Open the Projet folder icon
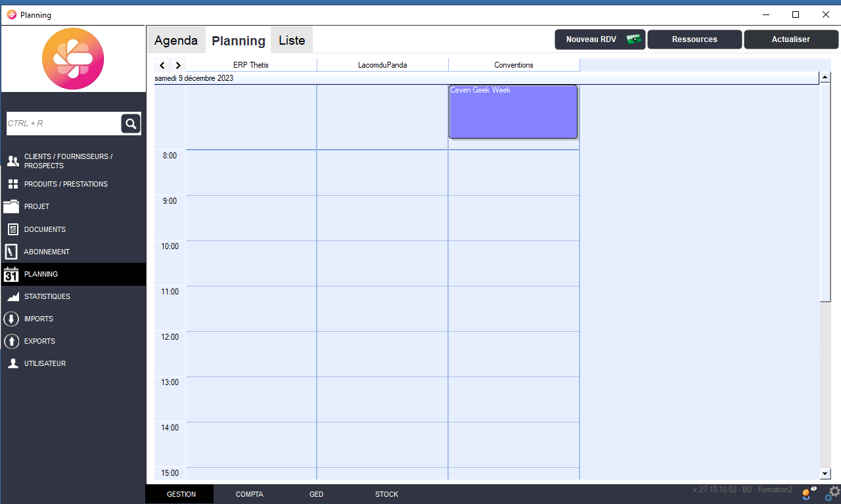The width and height of the screenshot is (841, 504). [11, 206]
